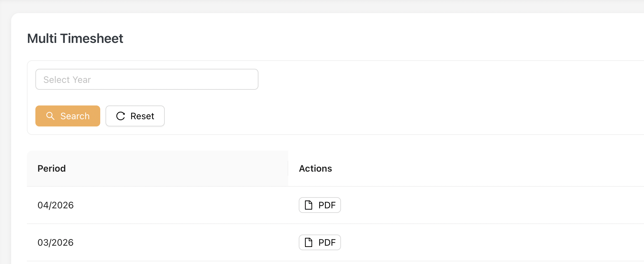Viewport: 644px width, 264px height.
Task: Download the PDF for period 04/2026
Action: point(320,205)
